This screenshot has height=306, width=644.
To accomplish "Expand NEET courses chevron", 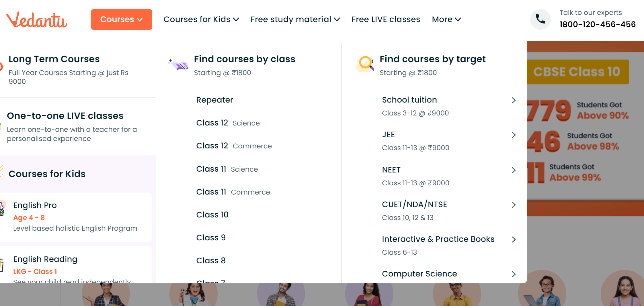I will click(x=514, y=170).
